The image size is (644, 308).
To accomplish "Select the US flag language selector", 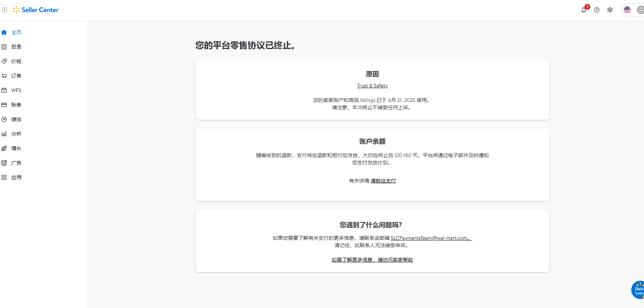I will [627, 10].
